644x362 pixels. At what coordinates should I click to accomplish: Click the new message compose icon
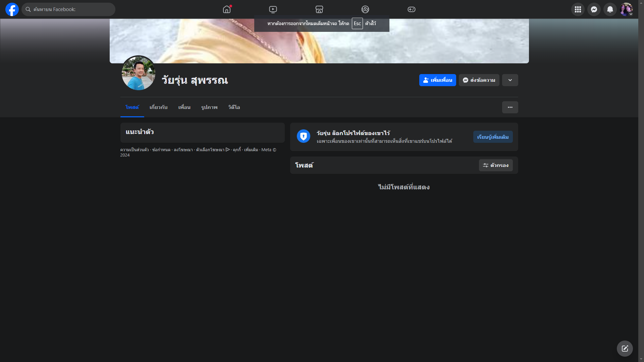[625, 349]
